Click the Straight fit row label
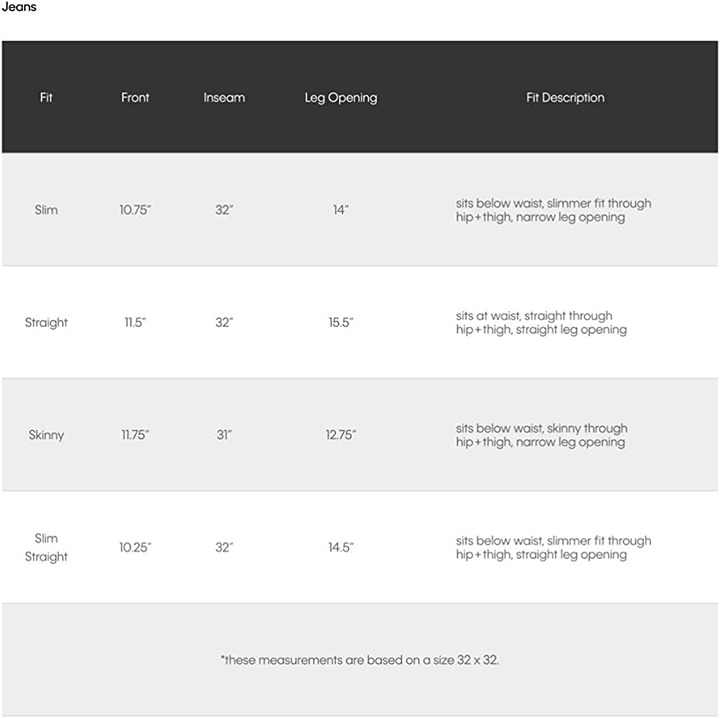The image size is (720, 718). click(x=46, y=323)
